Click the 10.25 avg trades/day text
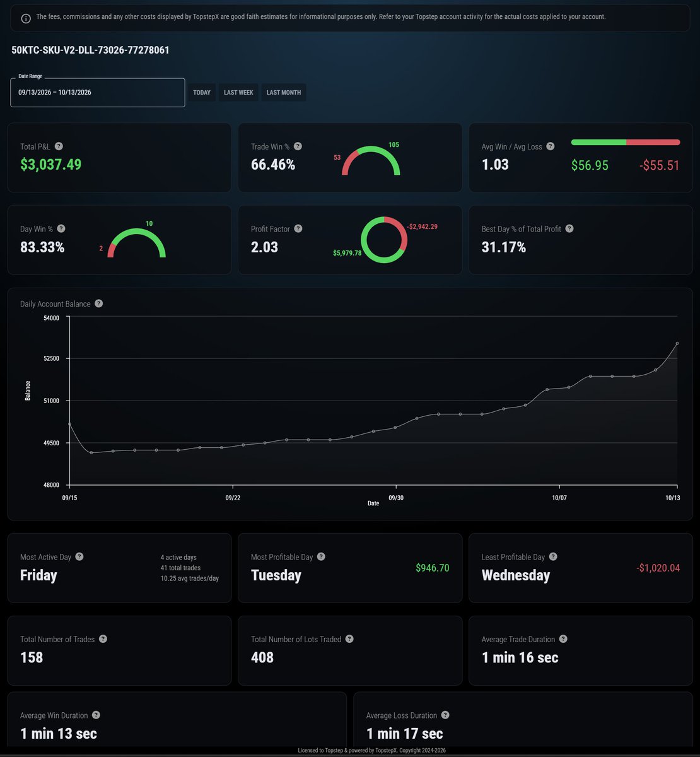Image resolution: width=700 pixels, height=757 pixels. tap(190, 578)
